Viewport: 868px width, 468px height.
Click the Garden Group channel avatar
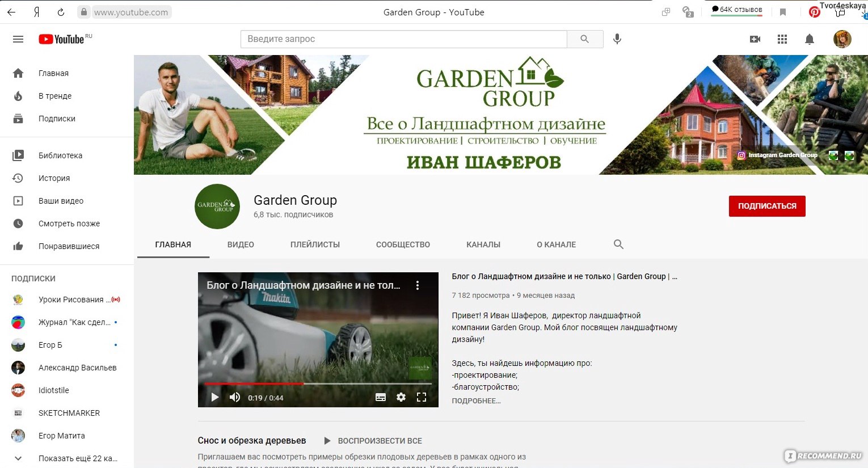point(217,206)
